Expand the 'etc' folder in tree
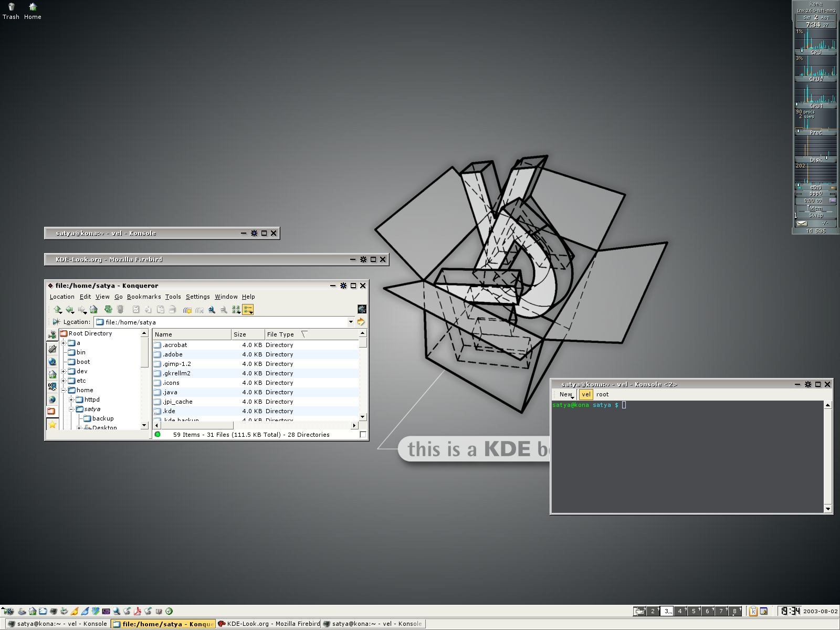Image resolution: width=840 pixels, height=630 pixels. (64, 381)
